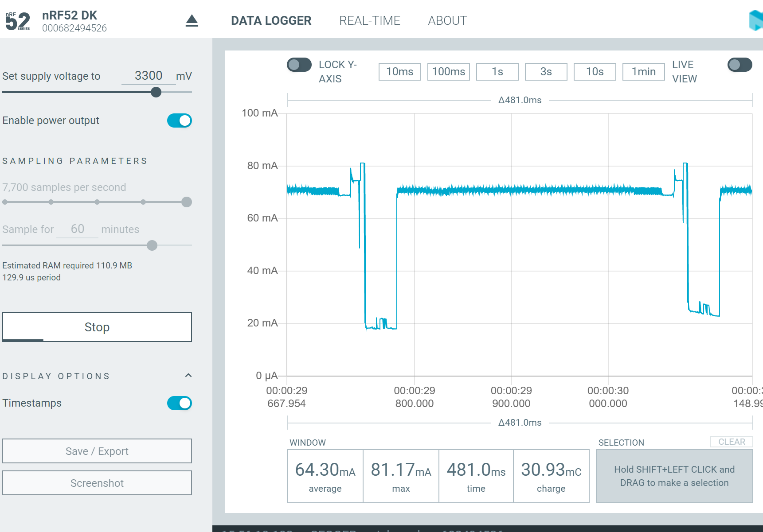Image resolution: width=763 pixels, height=532 pixels.
Task: Toggle Enable power output switch
Action: (x=180, y=120)
